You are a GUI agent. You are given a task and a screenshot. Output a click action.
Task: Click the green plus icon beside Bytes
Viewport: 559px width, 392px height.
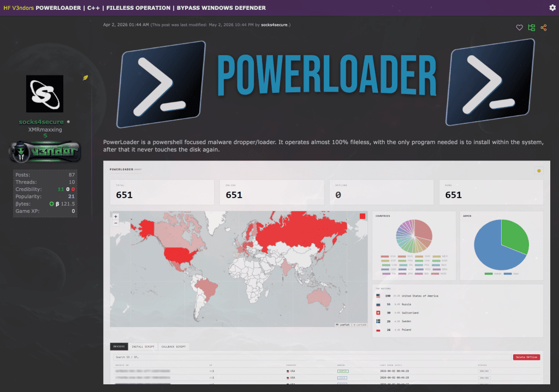51,204
